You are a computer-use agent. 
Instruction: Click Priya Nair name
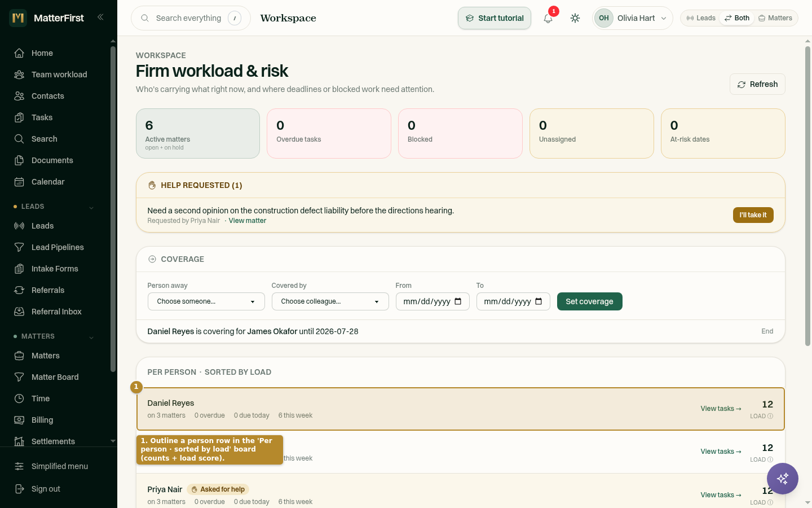point(165,489)
